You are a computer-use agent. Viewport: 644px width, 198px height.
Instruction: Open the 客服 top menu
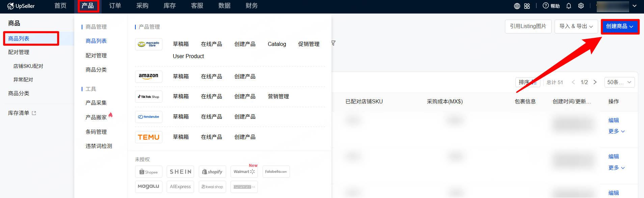(x=197, y=6)
